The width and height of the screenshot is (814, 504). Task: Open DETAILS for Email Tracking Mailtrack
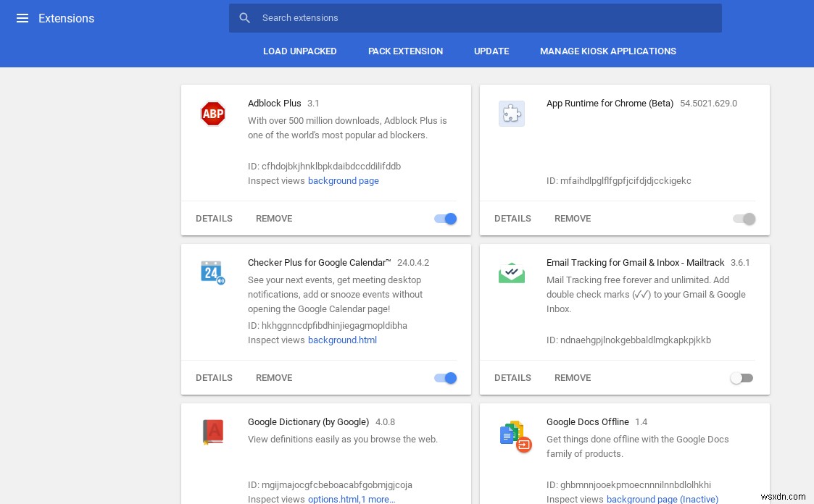tap(512, 378)
